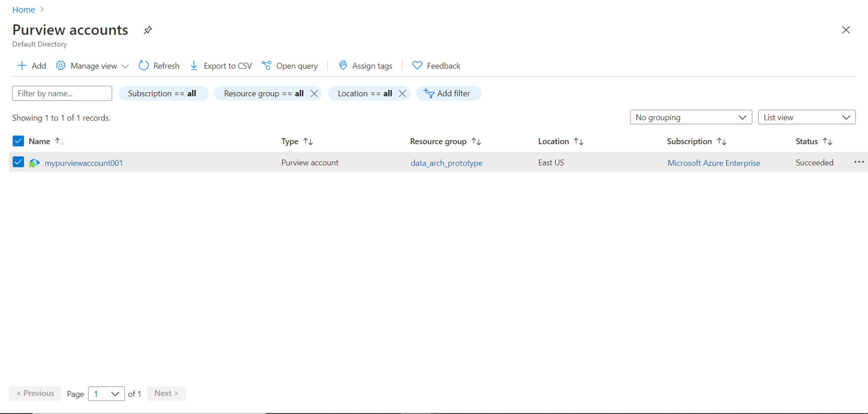Open the No grouping dropdown
Screen dimensions: 868x414
coord(691,117)
